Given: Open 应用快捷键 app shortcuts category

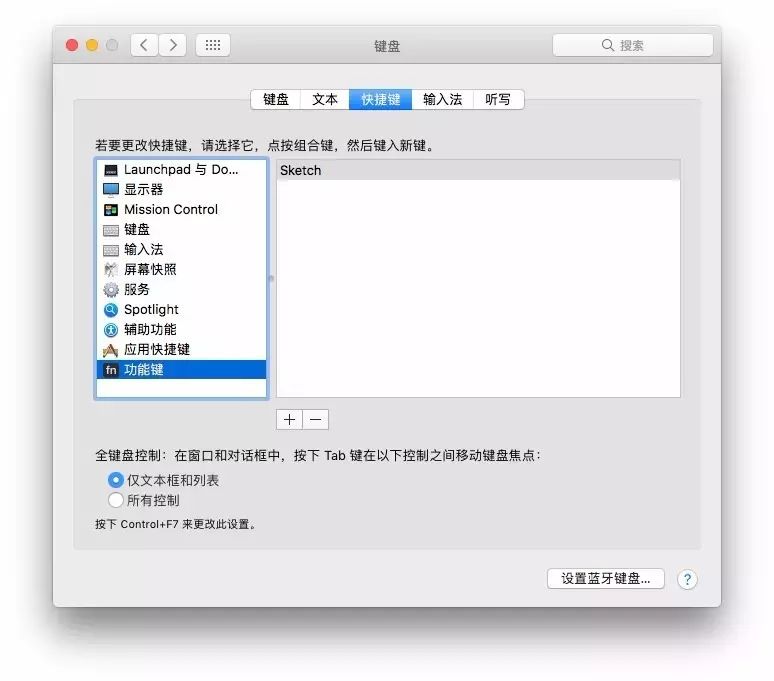Looking at the screenshot, I should coord(182,350).
